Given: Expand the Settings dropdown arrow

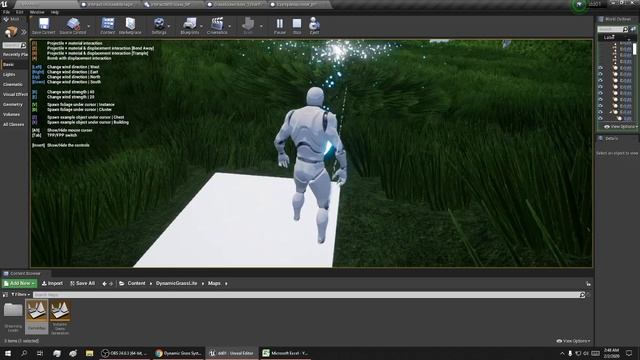Looking at the screenshot, I should pos(169,26).
